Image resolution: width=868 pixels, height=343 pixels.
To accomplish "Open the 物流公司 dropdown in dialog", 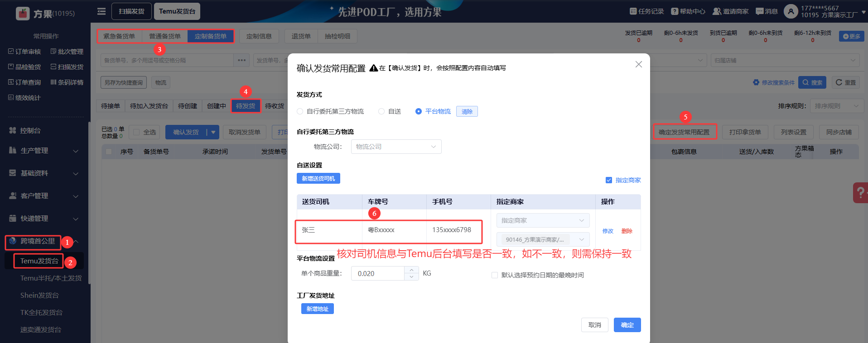I will click(396, 147).
